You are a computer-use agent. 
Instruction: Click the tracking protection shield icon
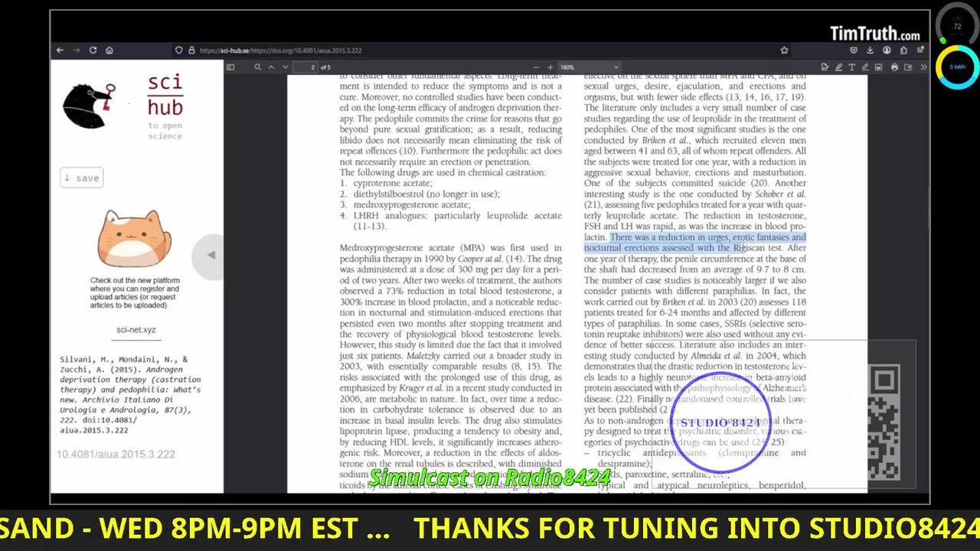tap(179, 51)
